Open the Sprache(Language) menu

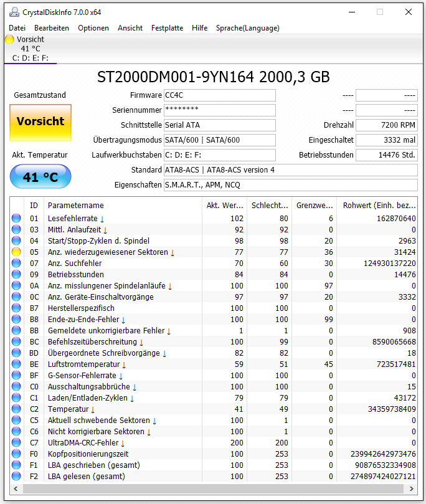point(248,28)
